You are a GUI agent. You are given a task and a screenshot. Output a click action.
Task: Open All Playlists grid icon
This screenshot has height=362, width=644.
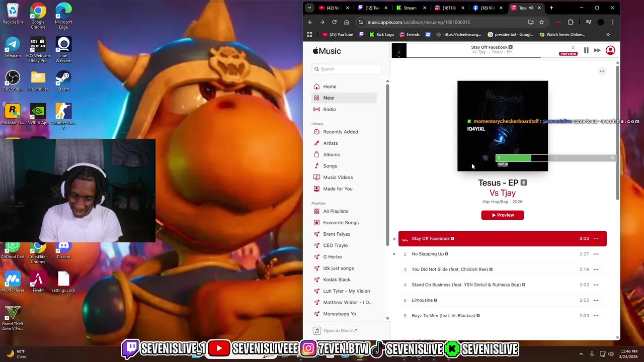[316, 211]
